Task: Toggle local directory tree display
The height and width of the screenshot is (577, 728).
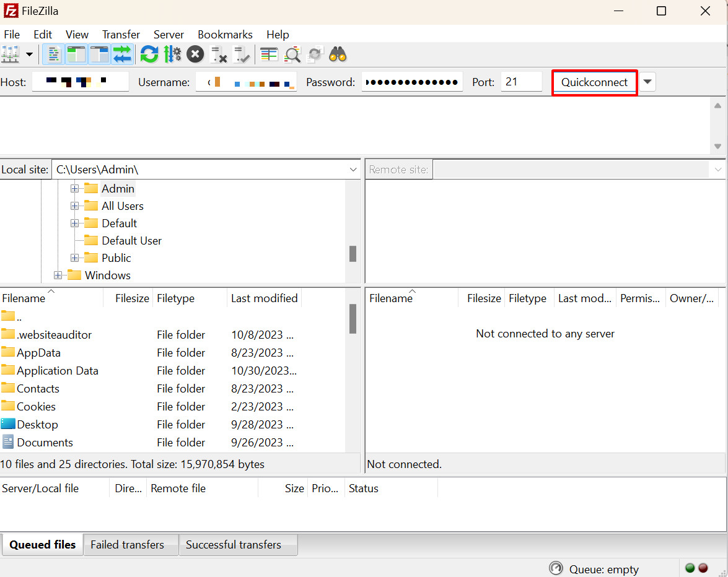Action: point(77,54)
